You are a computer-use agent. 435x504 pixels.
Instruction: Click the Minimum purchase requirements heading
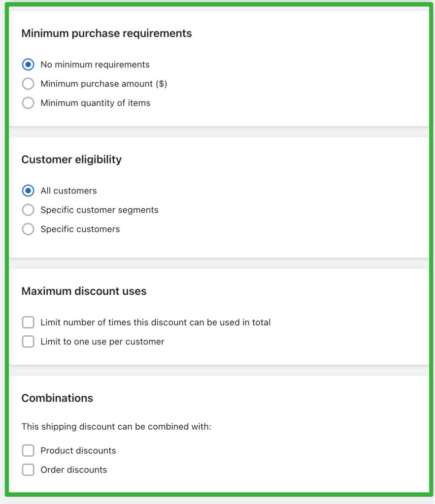point(106,33)
